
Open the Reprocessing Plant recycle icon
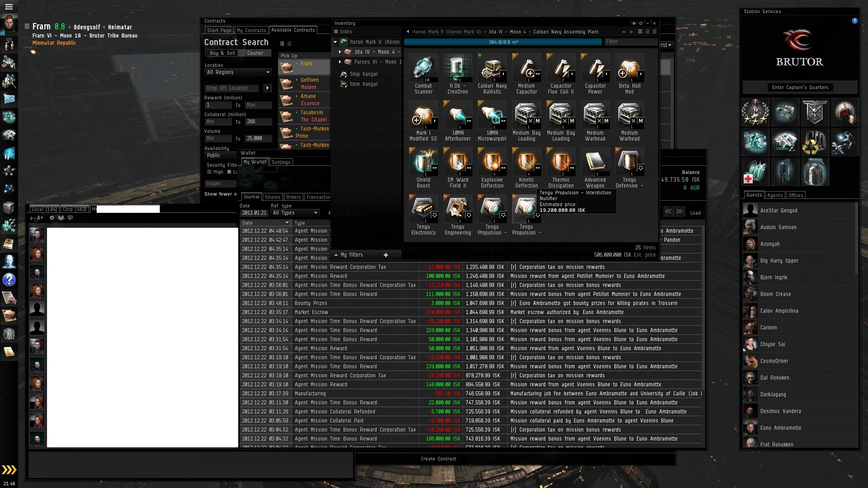(x=815, y=142)
